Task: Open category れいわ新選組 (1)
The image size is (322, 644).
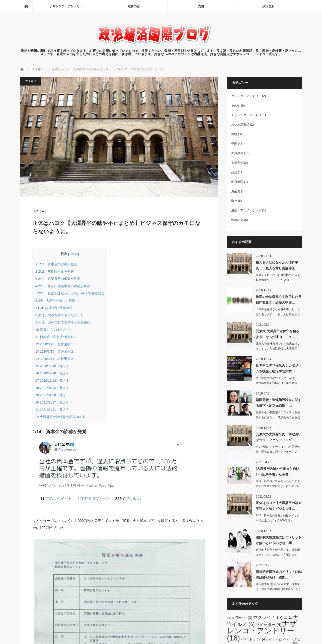Action: click(243, 125)
